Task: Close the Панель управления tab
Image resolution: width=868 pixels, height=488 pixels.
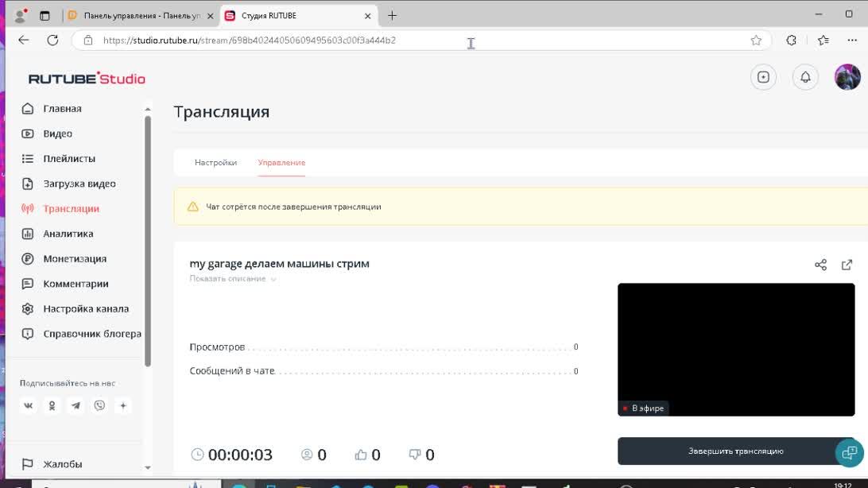Action: [x=211, y=16]
